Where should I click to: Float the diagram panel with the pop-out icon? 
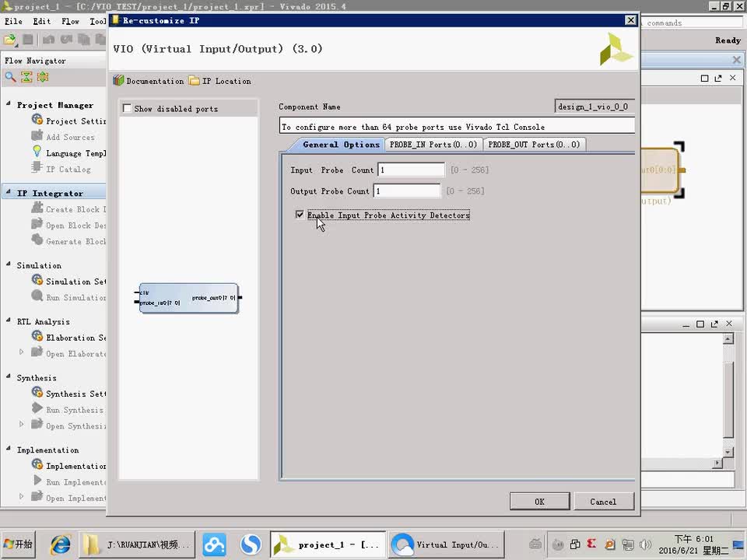click(718, 78)
